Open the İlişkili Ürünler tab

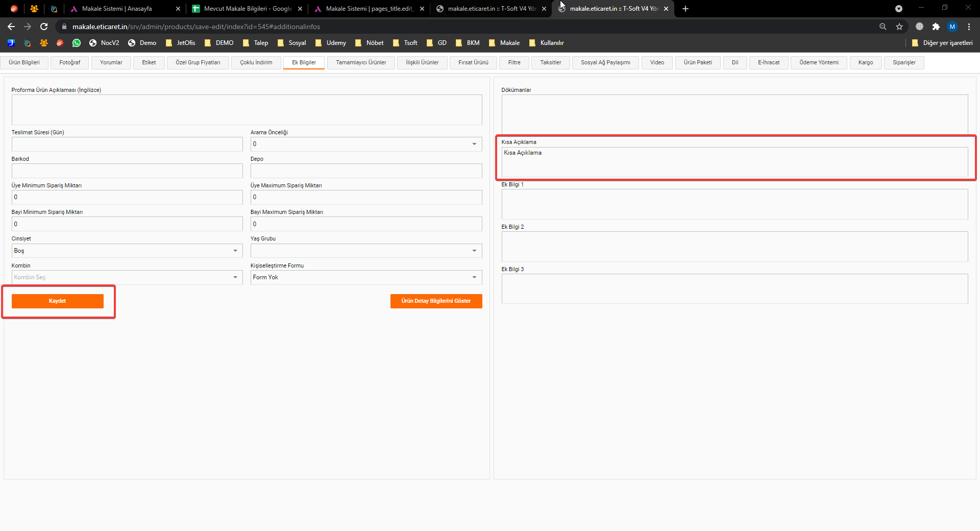point(422,62)
